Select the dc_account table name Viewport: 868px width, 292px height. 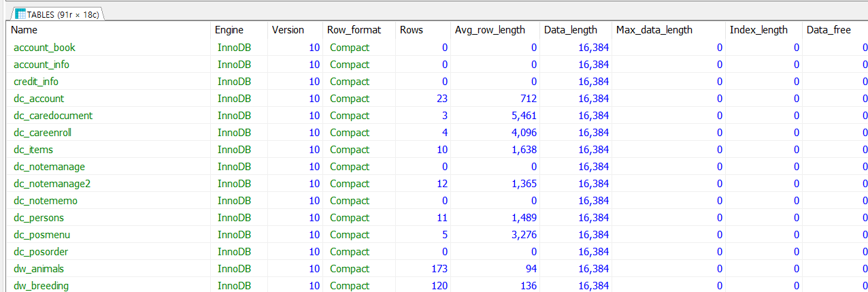pos(39,99)
